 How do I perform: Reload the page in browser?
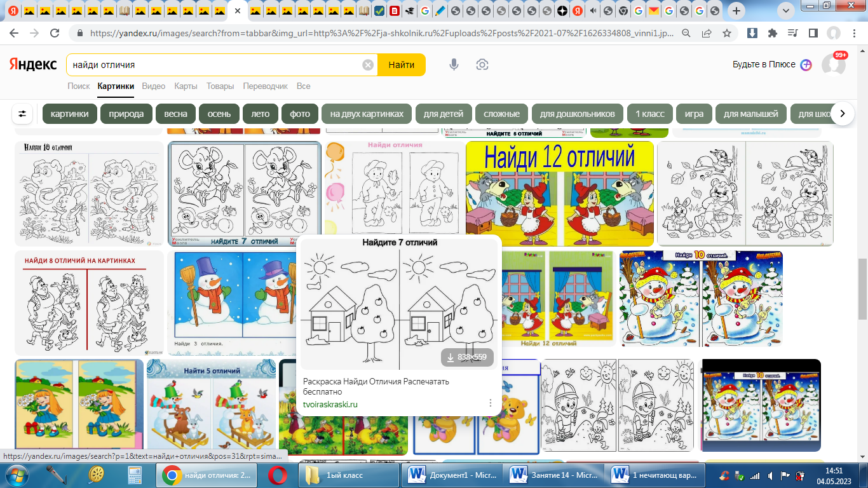[55, 33]
